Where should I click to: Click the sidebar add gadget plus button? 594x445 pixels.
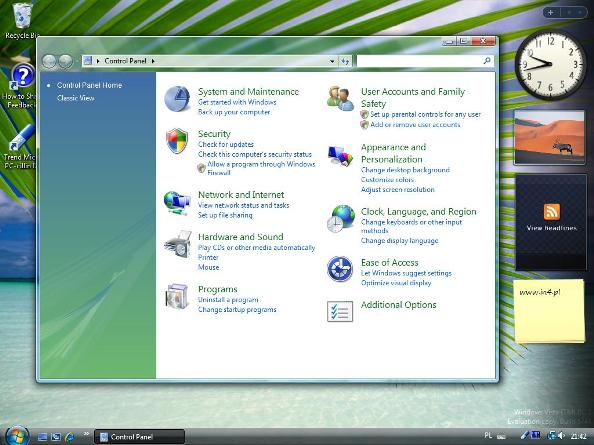tap(550, 12)
